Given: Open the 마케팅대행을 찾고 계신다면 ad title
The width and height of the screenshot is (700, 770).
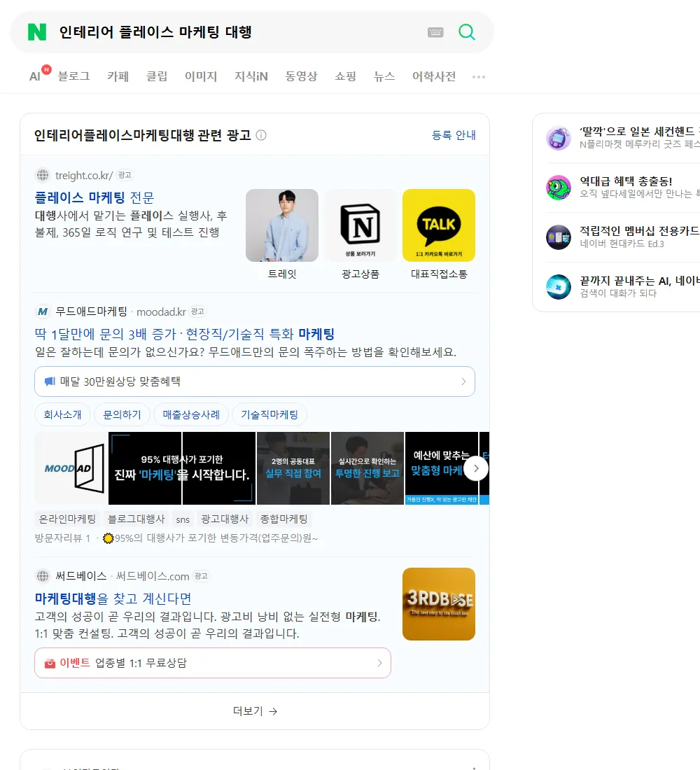Looking at the screenshot, I should 113,598.
